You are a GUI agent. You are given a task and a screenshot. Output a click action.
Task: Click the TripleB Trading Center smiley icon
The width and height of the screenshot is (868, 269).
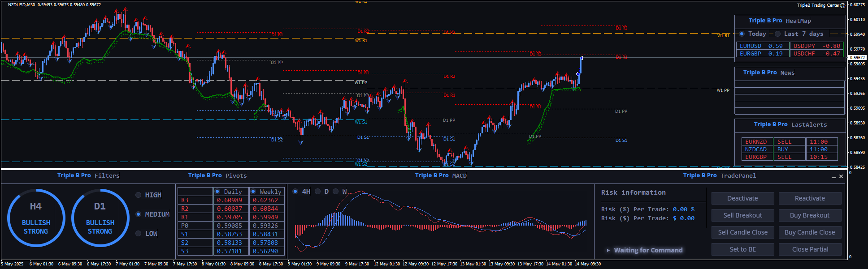[842, 5]
